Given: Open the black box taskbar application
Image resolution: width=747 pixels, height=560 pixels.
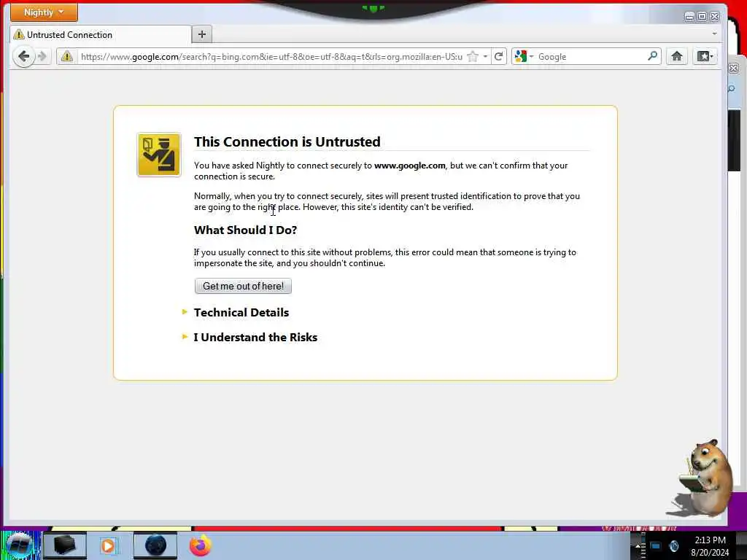Looking at the screenshot, I should point(65,545).
